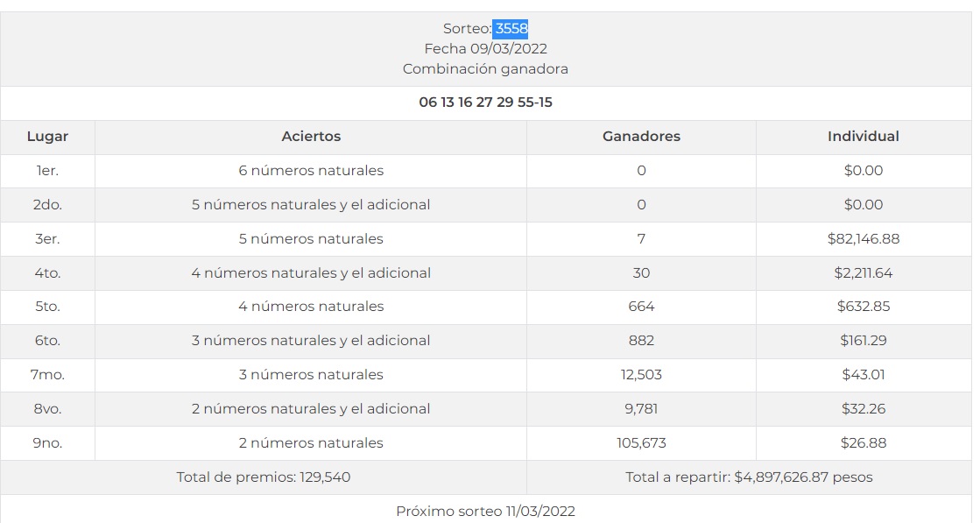This screenshot has height=523, width=980.
Task: Select the 664 winners cell
Action: coord(641,307)
